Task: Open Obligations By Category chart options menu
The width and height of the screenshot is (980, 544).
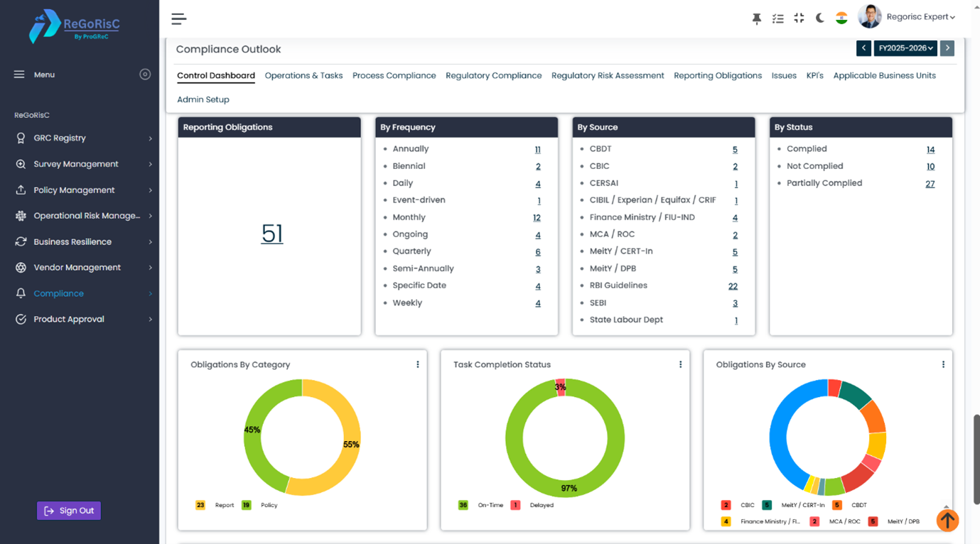Action: click(x=418, y=364)
